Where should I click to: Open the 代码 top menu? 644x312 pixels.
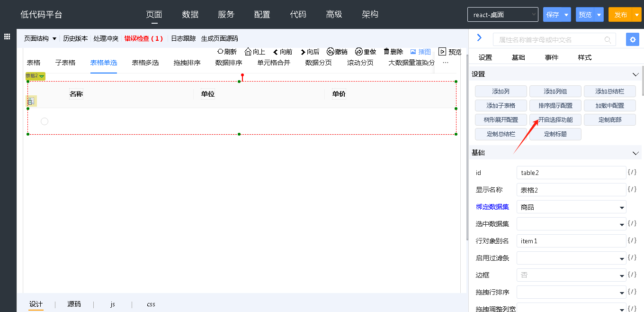pos(298,15)
